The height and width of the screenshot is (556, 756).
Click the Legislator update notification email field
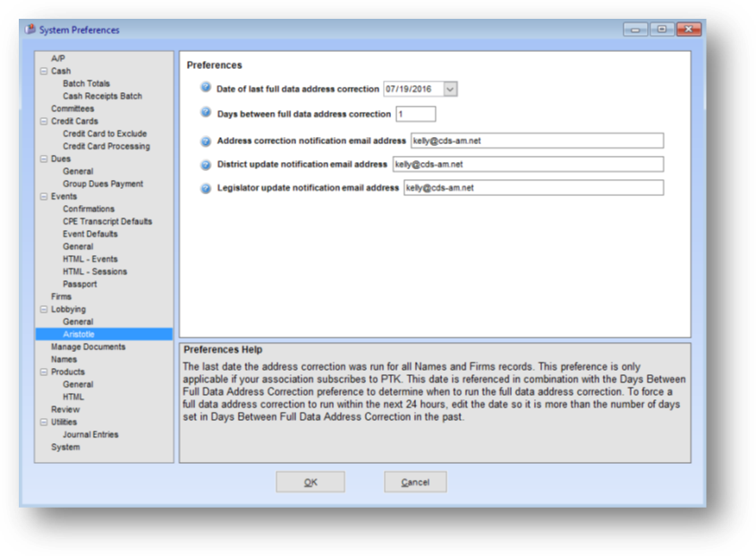click(533, 188)
